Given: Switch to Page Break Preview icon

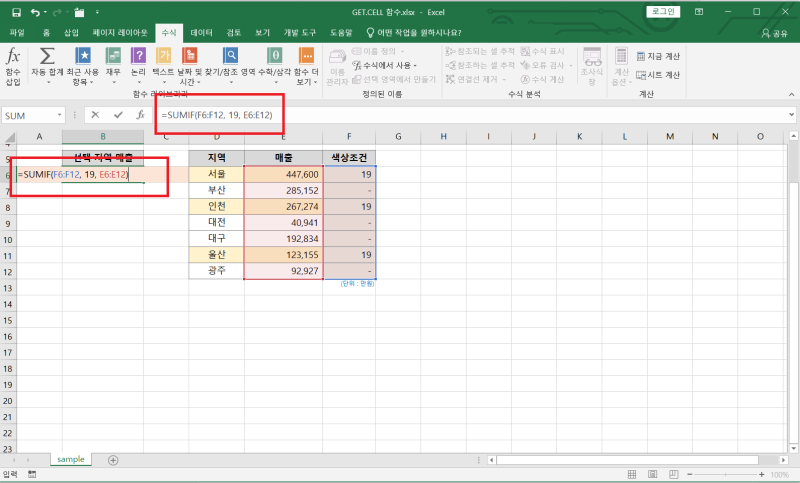Looking at the screenshot, I should pyautogui.click(x=673, y=474).
